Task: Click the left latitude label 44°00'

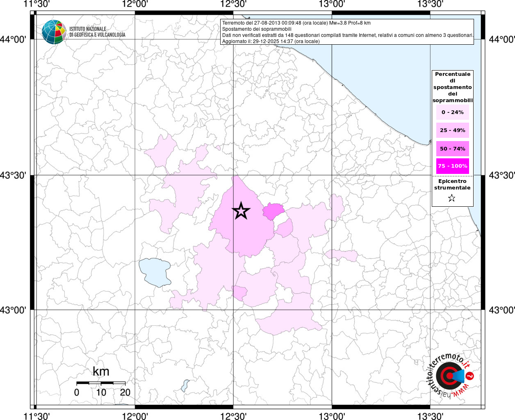Action: [x=13, y=39]
